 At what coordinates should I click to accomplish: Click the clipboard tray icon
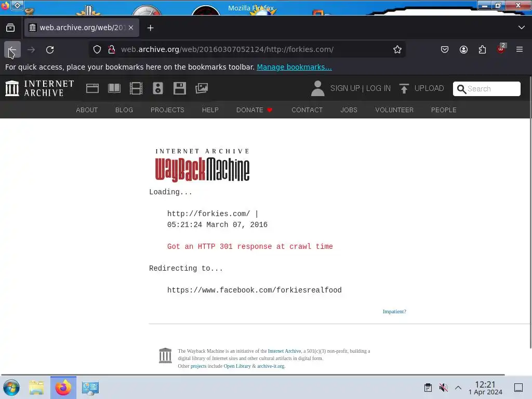click(428, 388)
